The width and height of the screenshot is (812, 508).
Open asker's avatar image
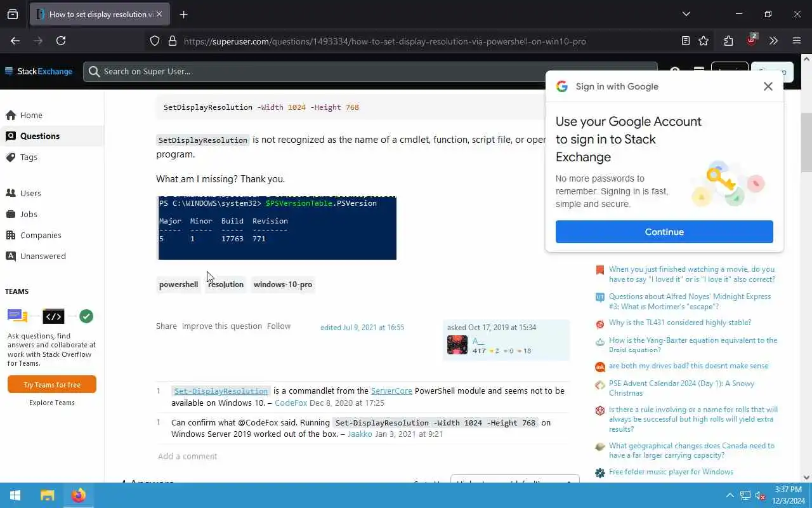pyautogui.click(x=457, y=345)
